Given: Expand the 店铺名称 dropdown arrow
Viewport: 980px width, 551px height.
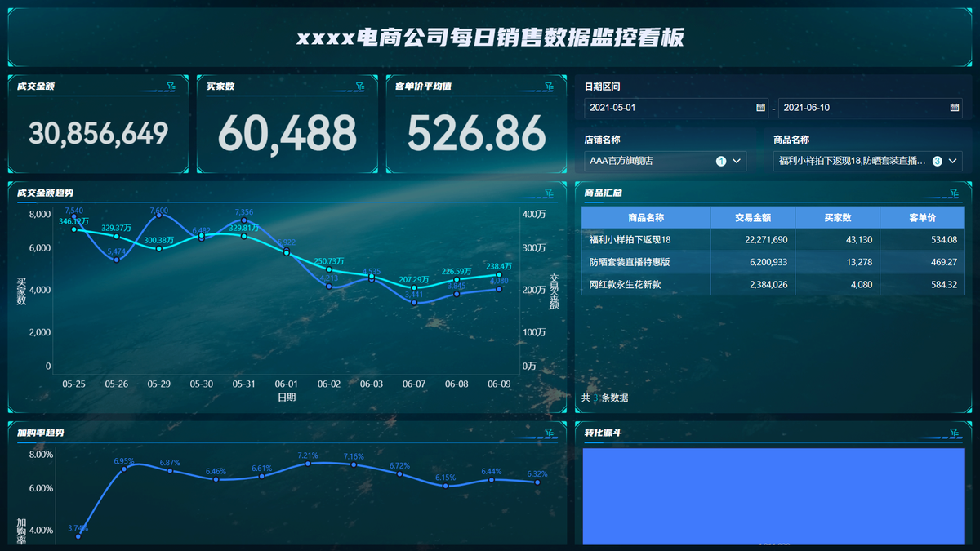Looking at the screenshot, I should [737, 162].
